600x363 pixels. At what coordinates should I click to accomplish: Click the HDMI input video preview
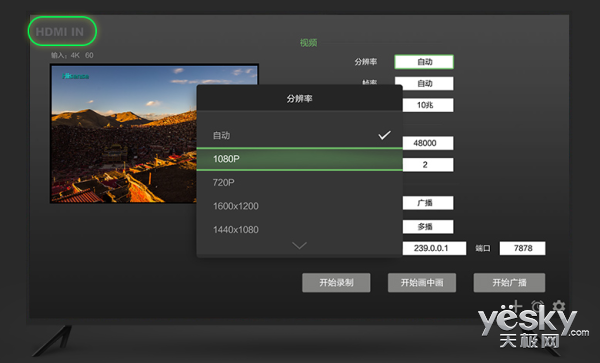tap(155, 133)
